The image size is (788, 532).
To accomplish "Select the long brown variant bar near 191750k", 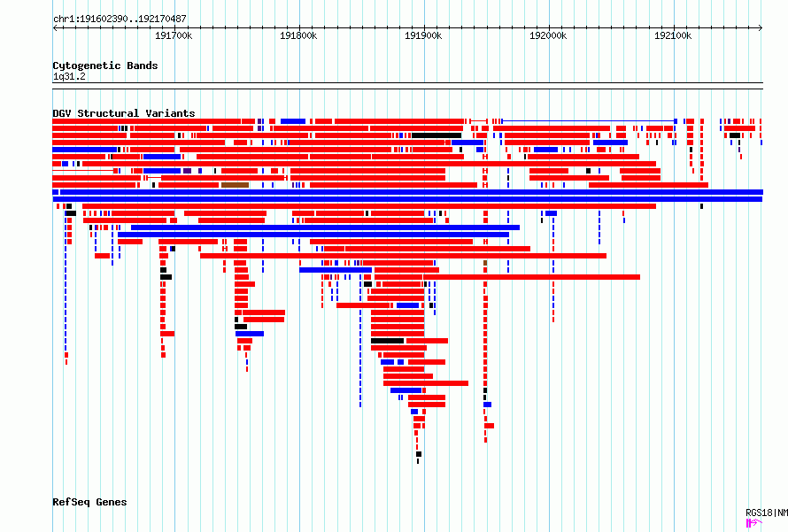I will (x=236, y=185).
